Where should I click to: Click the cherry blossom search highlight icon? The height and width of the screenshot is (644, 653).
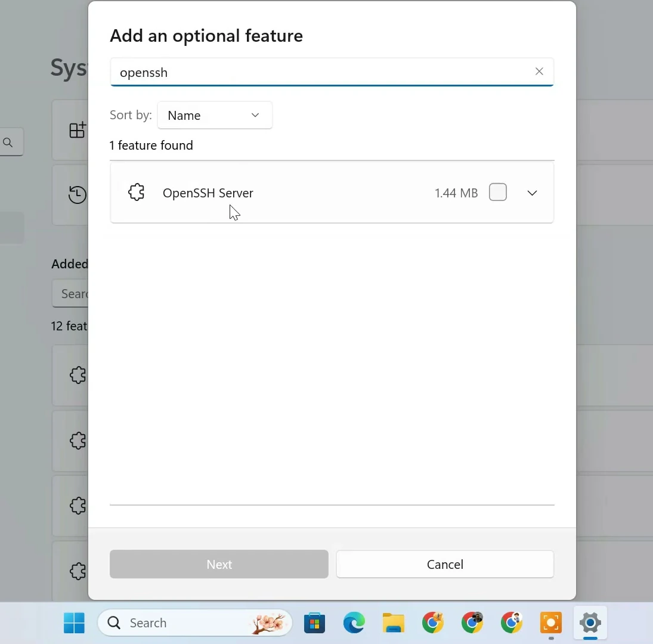[x=268, y=623]
